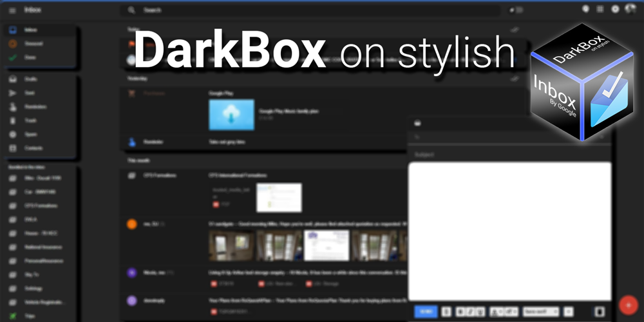Open the Trash folder

click(x=40, y=121)
